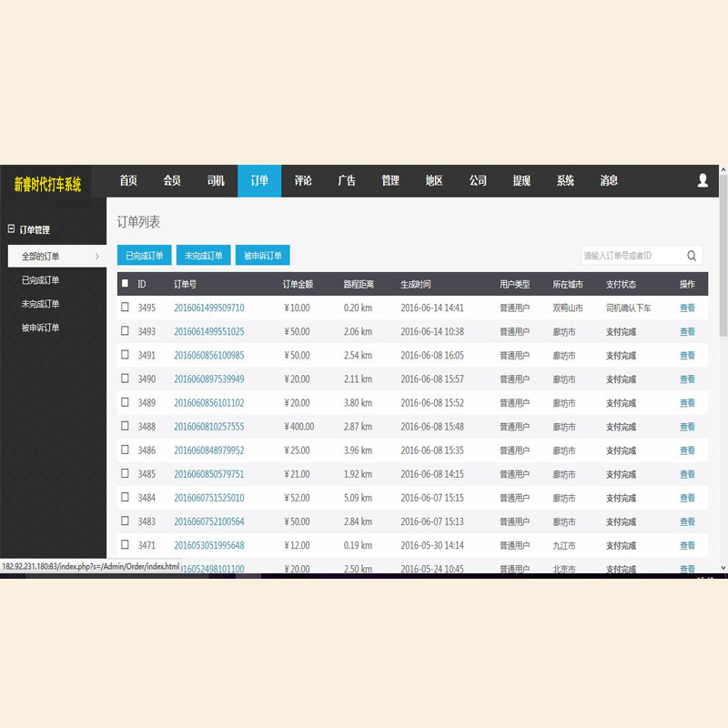728x728 pixels.
Task: Expand the 全部的订单 chevron arrow
Action: tap(97, 257)
